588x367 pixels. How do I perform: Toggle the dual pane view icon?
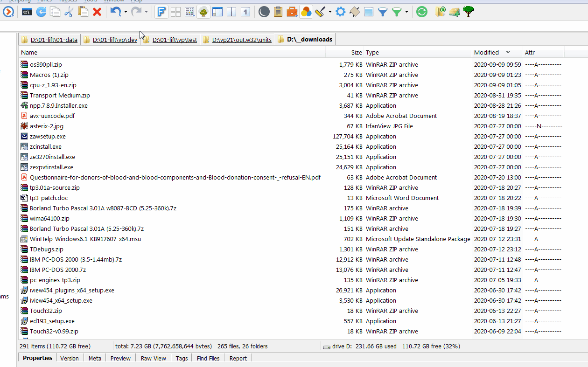231,11
